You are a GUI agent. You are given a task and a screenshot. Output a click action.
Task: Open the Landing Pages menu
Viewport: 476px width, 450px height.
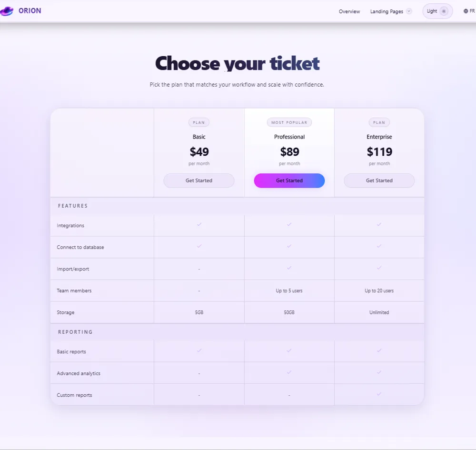pos(387,11)
